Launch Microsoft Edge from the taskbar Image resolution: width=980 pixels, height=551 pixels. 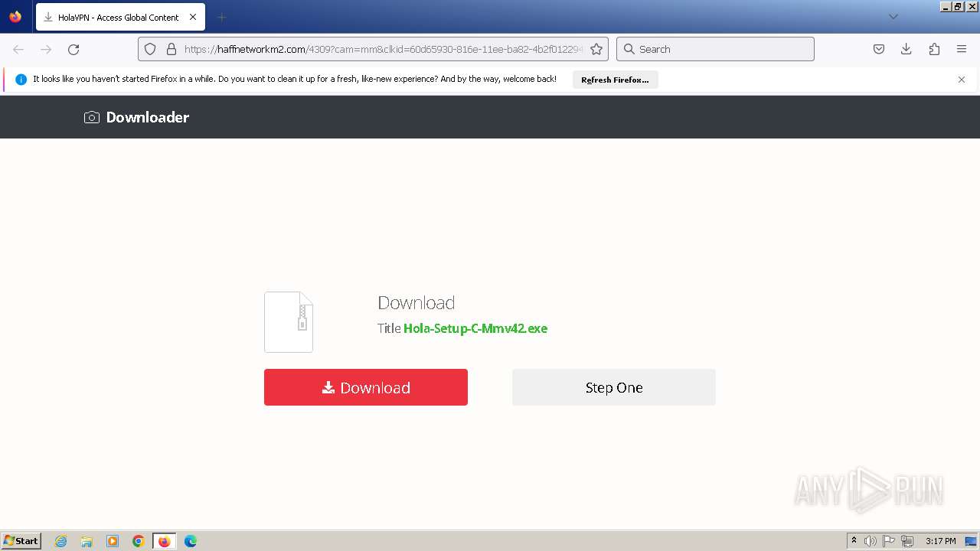tap(191, 541)
